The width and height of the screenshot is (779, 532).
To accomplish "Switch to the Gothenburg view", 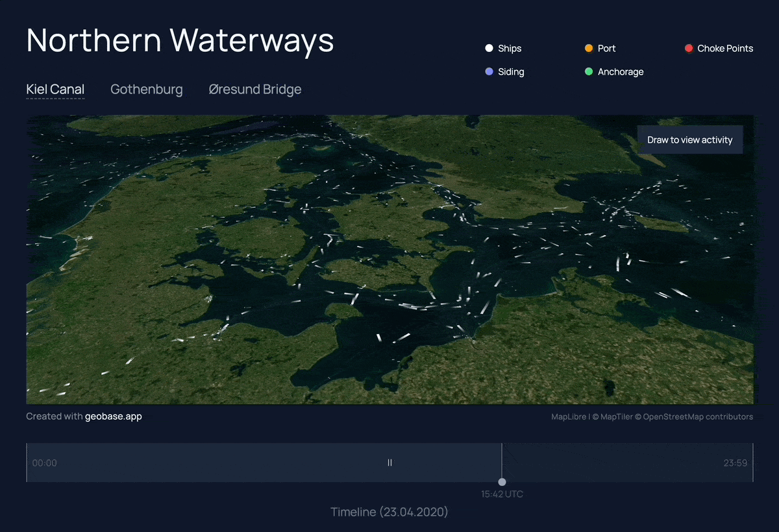I will pos(147,89).
